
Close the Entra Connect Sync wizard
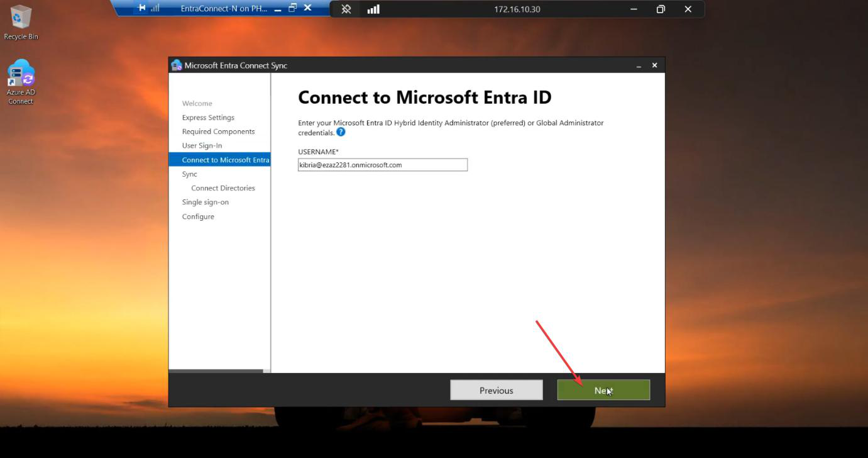[x=654, y=65]
